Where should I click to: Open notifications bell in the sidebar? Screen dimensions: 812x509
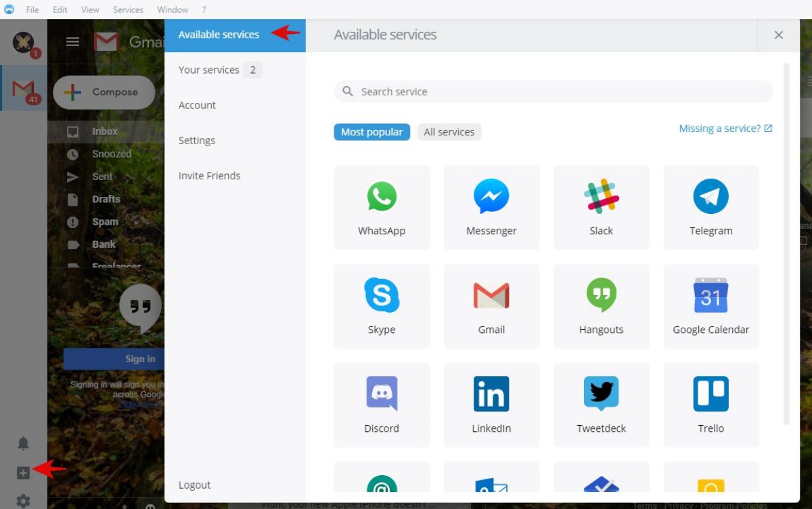pos(23,443)
